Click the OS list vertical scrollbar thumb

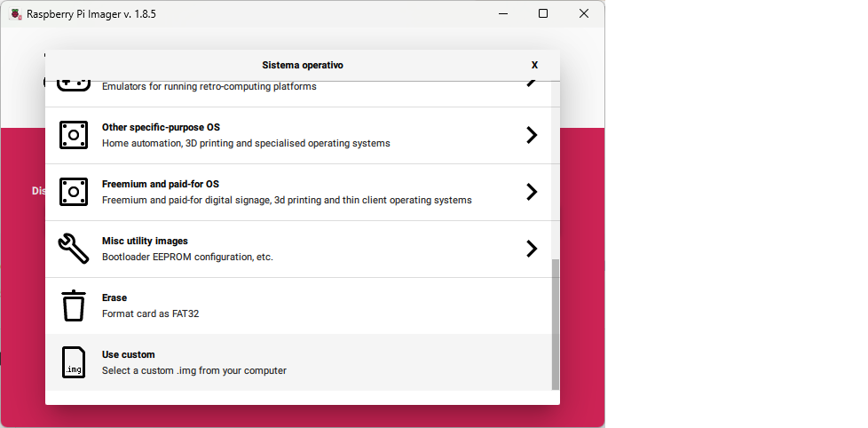[556, 324]
